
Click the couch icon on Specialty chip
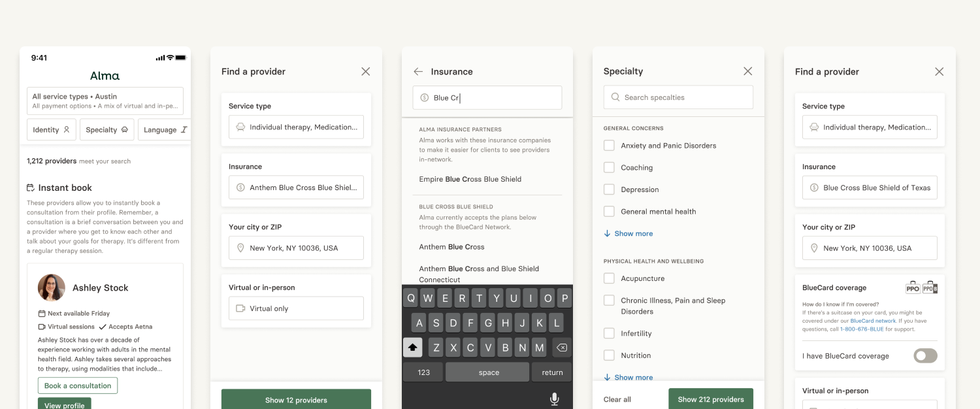(x=124, y=129)
